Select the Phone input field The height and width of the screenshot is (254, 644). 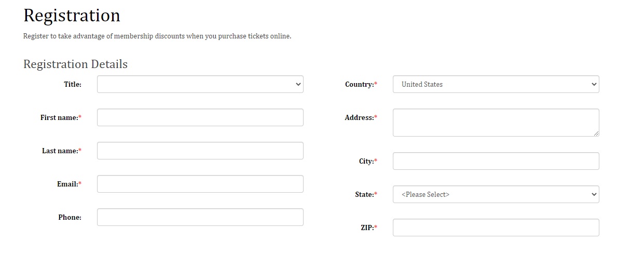click(200, 217)
